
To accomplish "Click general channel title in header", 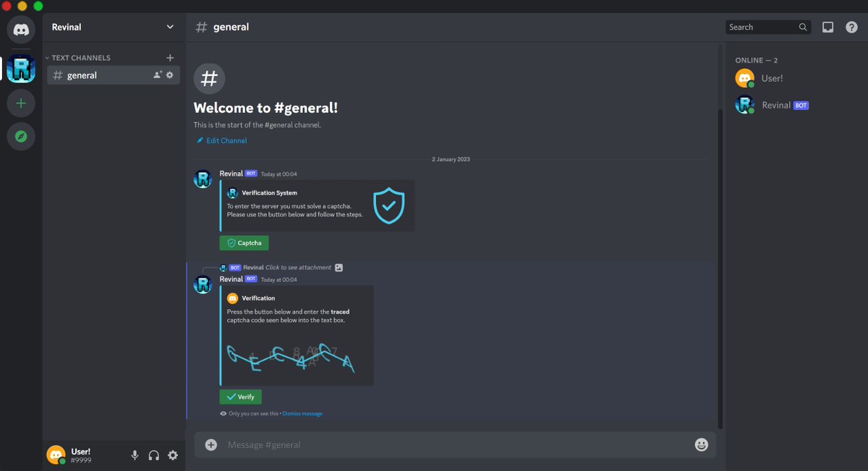I will [231, 27].
